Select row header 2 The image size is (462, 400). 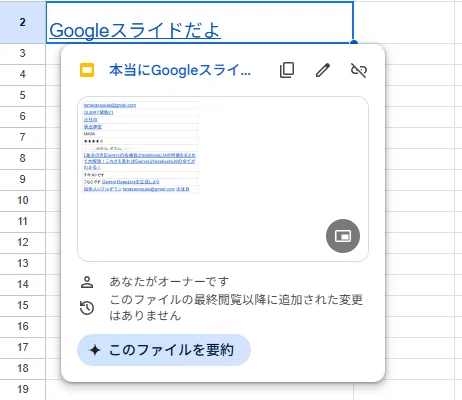[23, 22]
